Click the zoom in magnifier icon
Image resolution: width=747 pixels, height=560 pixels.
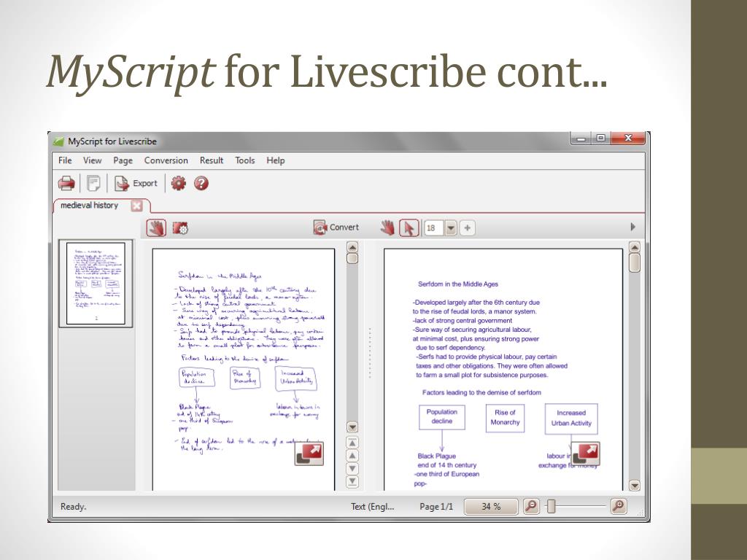[619, 506]
